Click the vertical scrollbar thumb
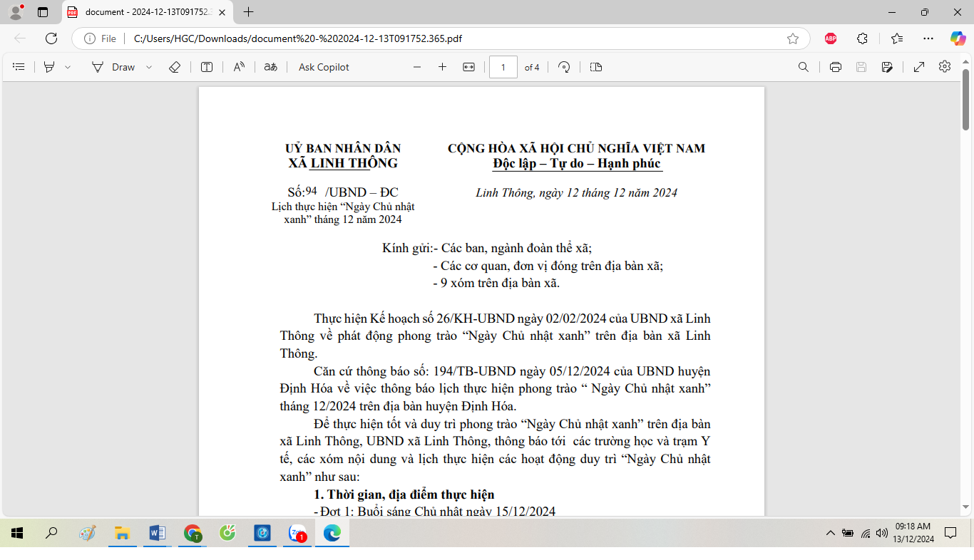The width and height of the screenshot is (974, 560). (966, 99)
